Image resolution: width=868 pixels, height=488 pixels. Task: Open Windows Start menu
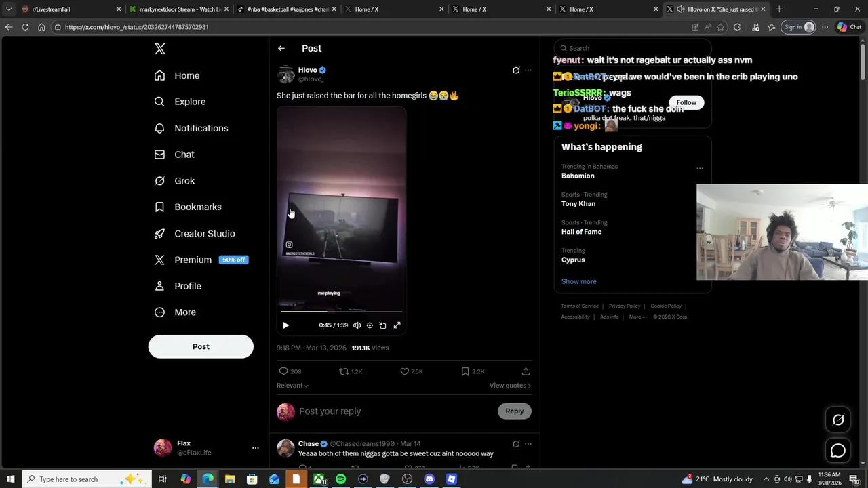click(10, 479)
